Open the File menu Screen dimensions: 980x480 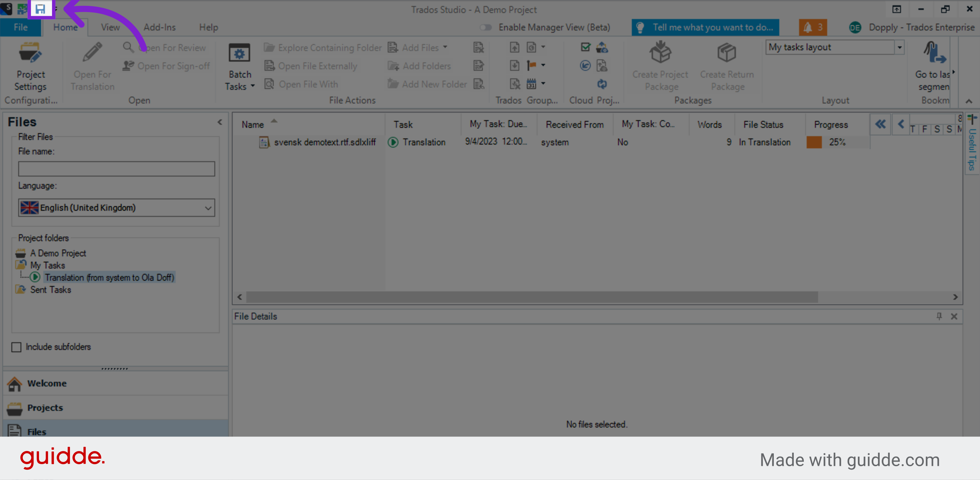coord(21,27)
